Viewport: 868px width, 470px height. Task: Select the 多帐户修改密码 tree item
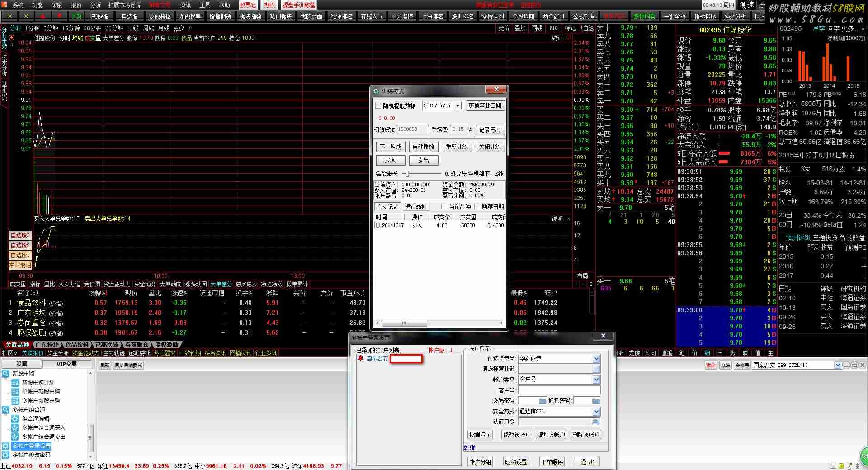click(32, 455)
